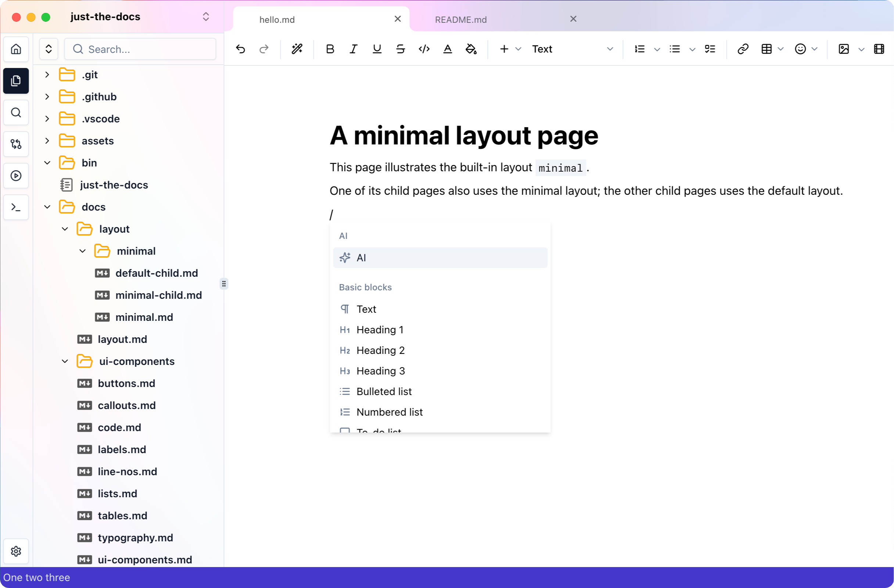Viewport: 894px width, 588px height.
Task: Open source control sidebar panel
Action: pyautogui.click(x=16, y=144)
